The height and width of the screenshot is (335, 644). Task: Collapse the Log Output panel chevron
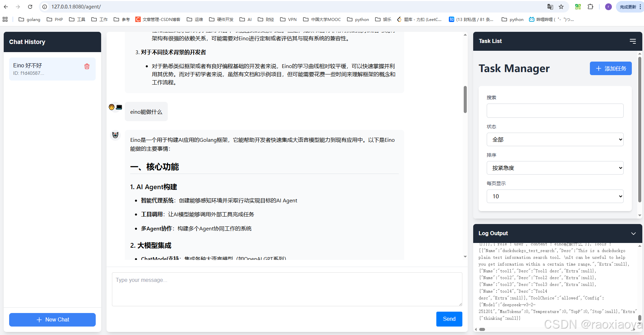coord(633,233)
